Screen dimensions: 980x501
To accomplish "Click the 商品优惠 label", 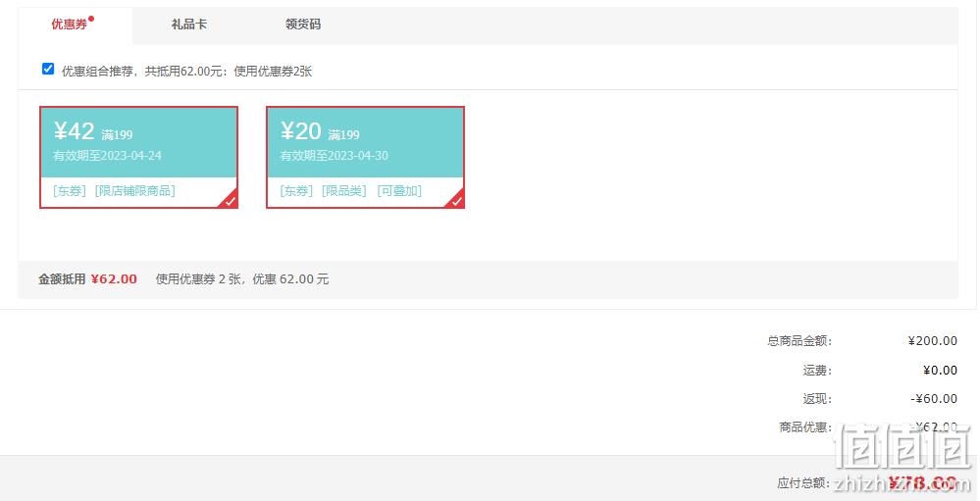I will click(x=805, y=427).
